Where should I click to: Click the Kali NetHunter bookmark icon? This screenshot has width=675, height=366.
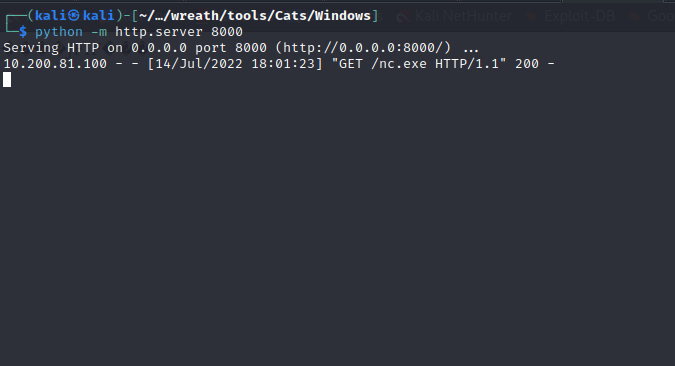click(403, 16)
